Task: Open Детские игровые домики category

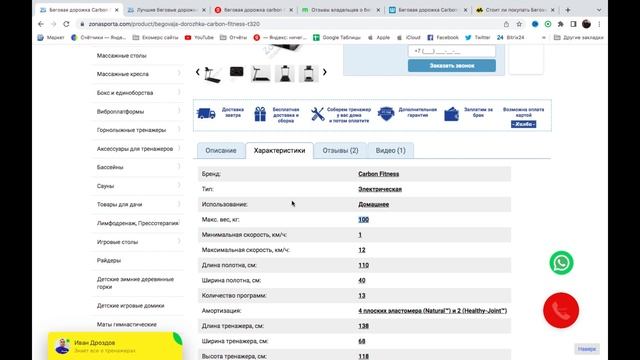Action: pos(131,305)
